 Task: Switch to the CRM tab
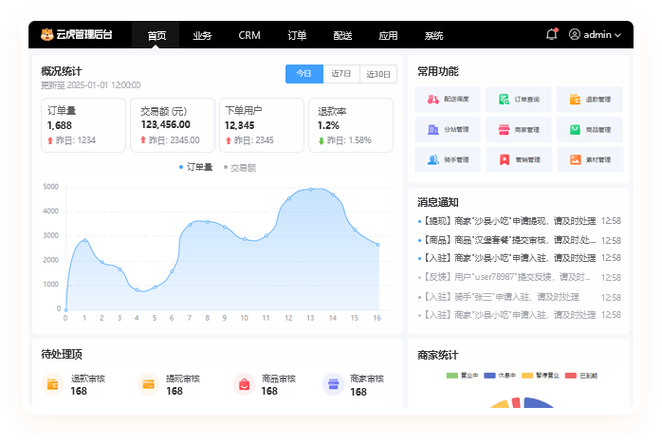pos(249,35)
